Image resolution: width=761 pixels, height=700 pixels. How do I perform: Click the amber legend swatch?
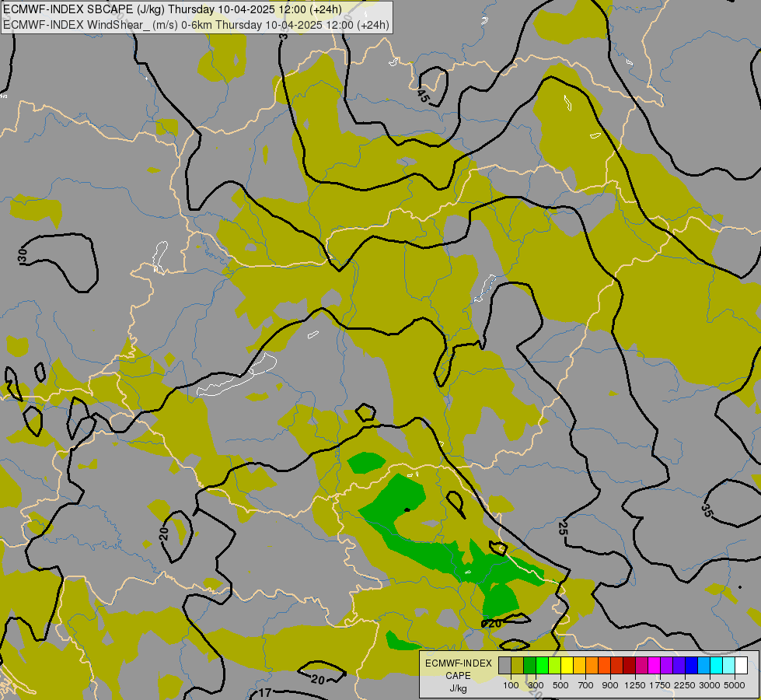[x=579, y=666]
